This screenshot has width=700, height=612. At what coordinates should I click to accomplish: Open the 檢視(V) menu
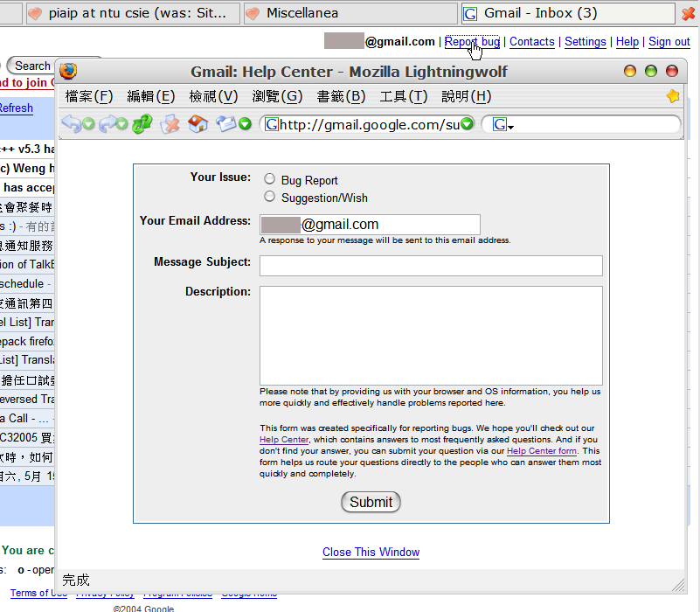coord(213,96)
